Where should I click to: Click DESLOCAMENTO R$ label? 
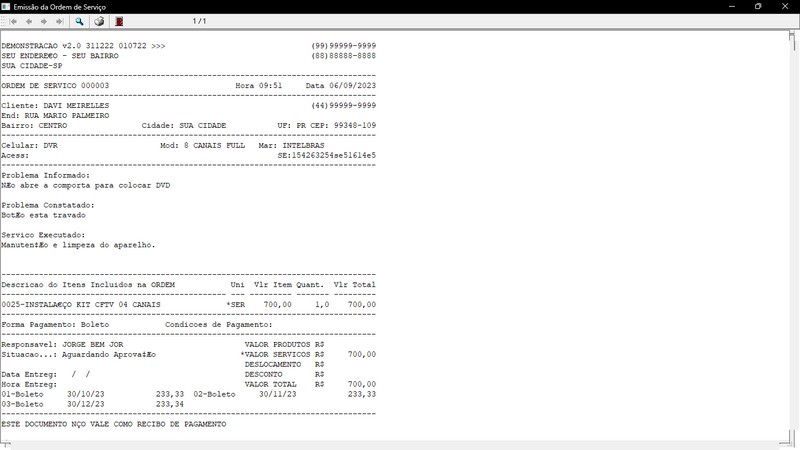[284, 364]
